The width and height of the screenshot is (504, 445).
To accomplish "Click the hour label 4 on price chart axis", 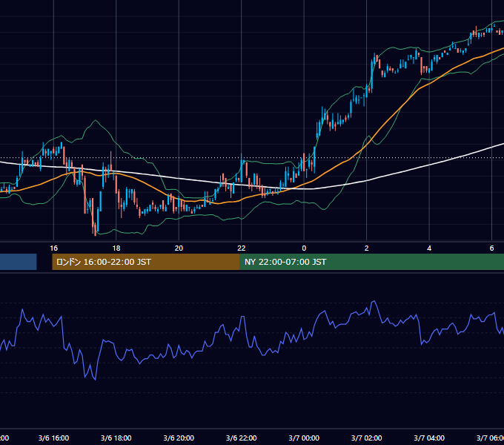I will (x=429, y=248).
